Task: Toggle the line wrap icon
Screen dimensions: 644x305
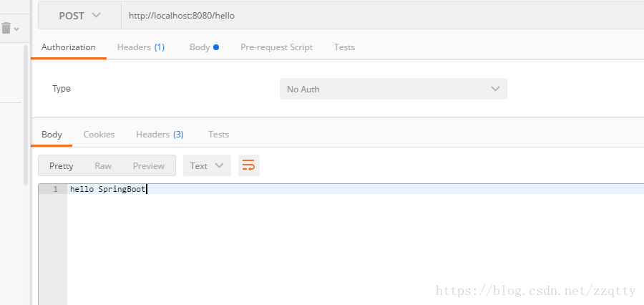Action: point(249,165)
